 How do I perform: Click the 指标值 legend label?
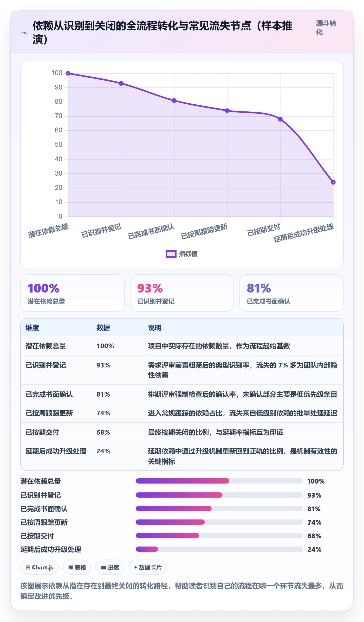188,254
